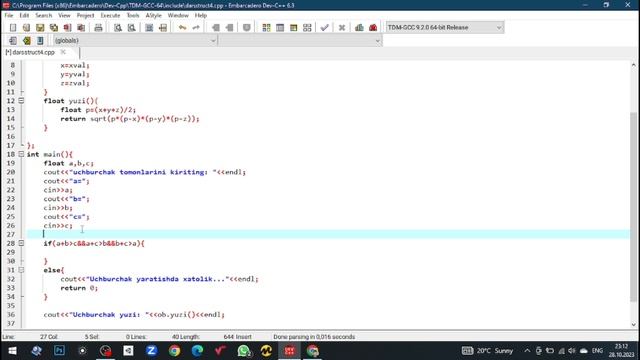Run the program using Run icon
This screenshot has height=360, width=640.
tap(280, 27)
